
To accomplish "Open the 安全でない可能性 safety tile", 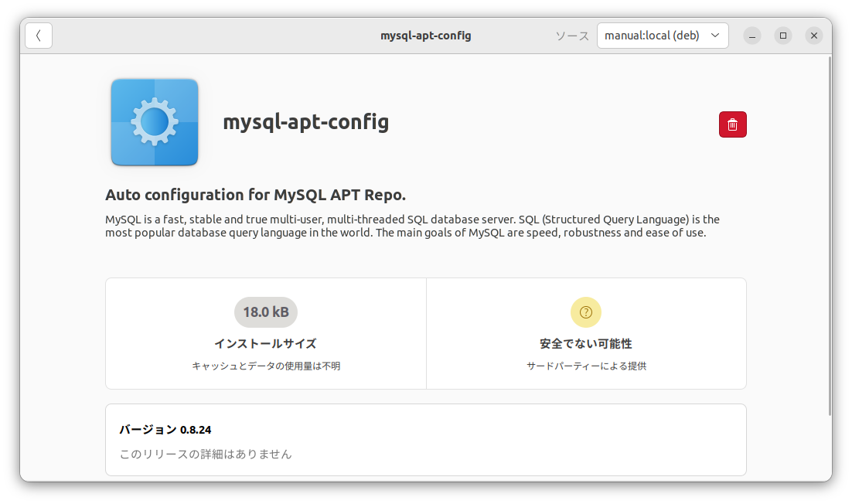I will 586,333.
